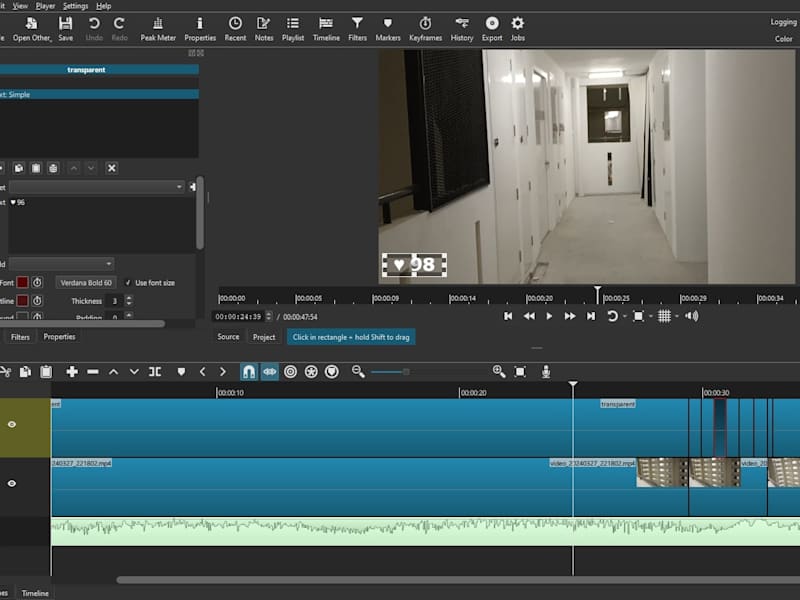Click the Redo toolbar icon
The height and width of the screenshot is (600, 800).
119,29
